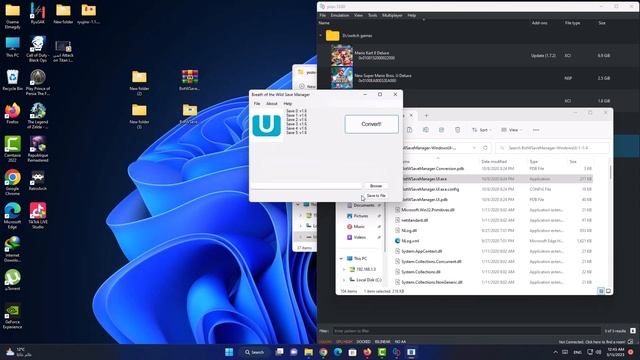The image size is (640, 360).
Task: Select the Recycle Bin desktop icon
Action: pos(12,80)
